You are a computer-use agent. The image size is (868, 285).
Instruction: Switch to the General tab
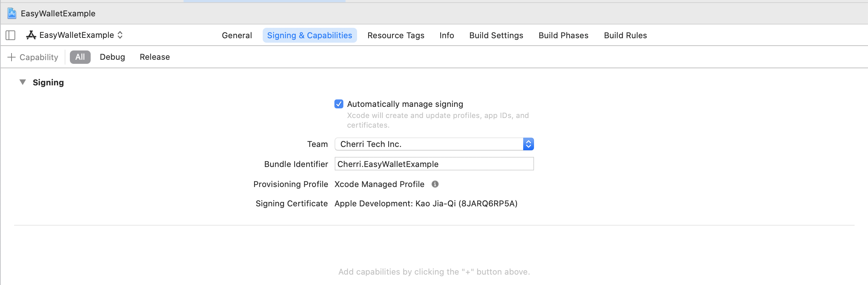click(237, 35)
